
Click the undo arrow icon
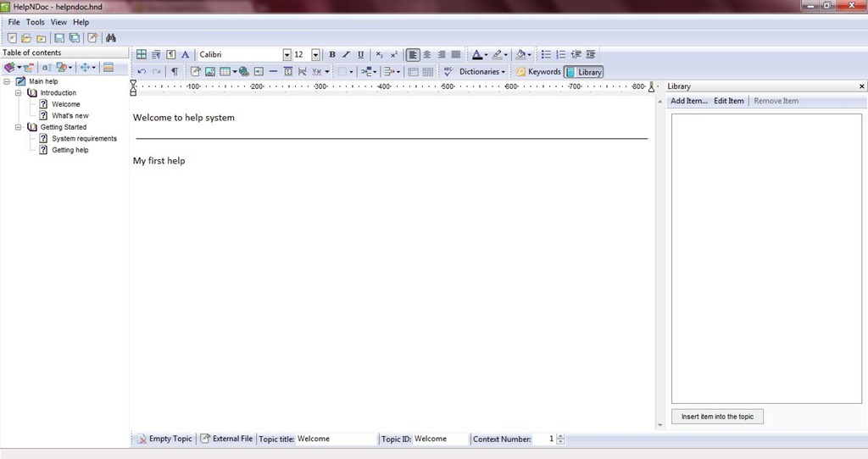[x=142, y=72]
